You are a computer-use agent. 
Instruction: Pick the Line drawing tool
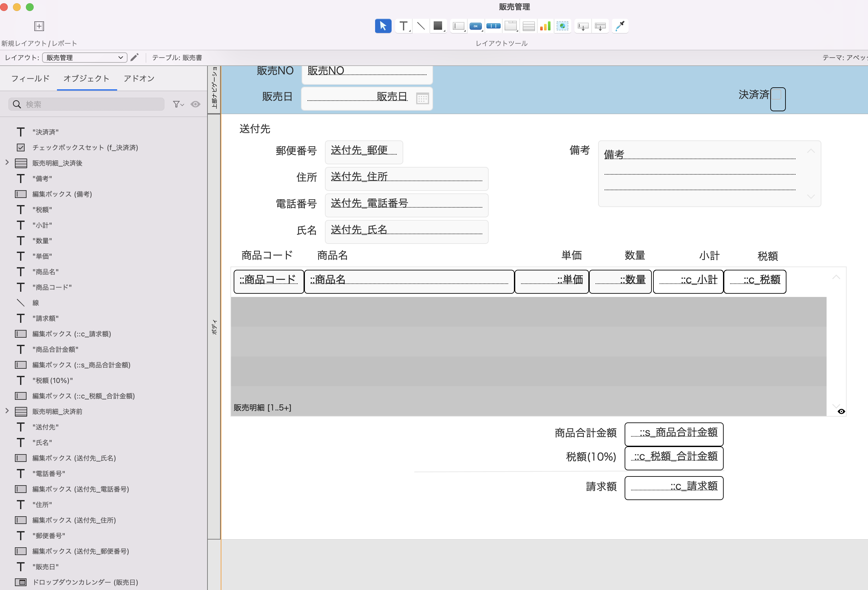pyautogui.click(x=421, y=26)
